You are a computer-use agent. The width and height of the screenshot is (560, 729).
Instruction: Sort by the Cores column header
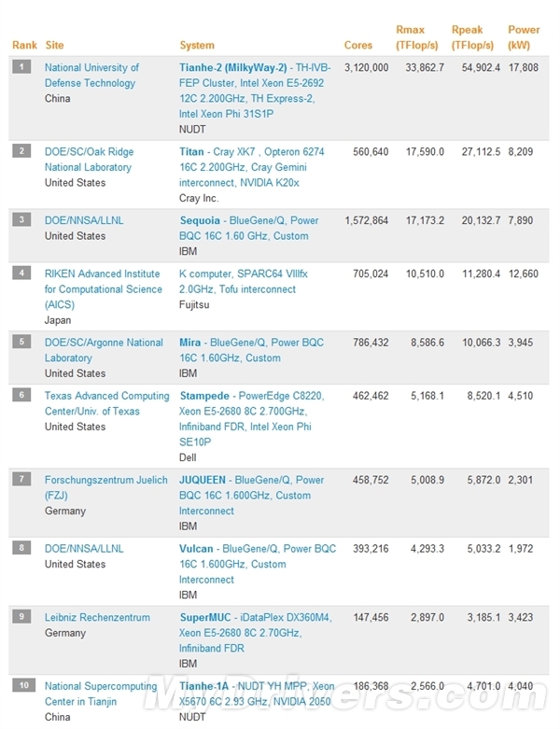[357, 45]
